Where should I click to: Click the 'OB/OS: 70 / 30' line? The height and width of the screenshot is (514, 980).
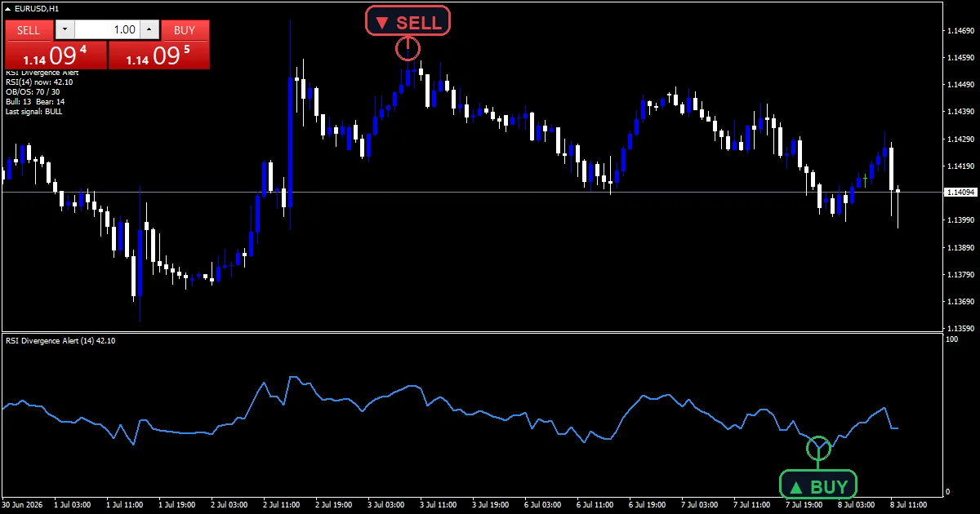[33, 91]
